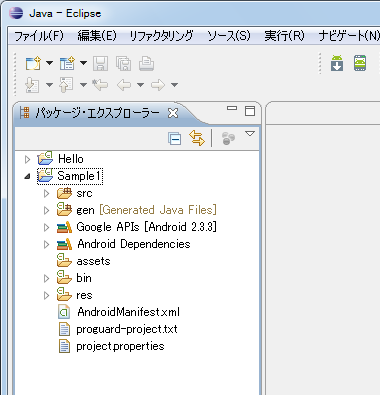Click the Forward navigation arrow icon
This screenshot has height=395, width=380.
[158, 85]
